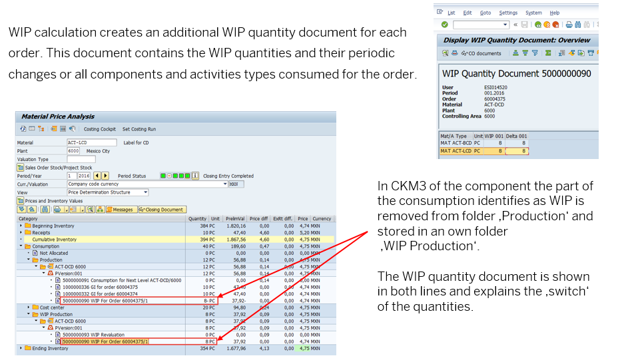The height and width of the screenshot is (364, 618).
Task: Open the Settings menu
Action: [508, 13]
